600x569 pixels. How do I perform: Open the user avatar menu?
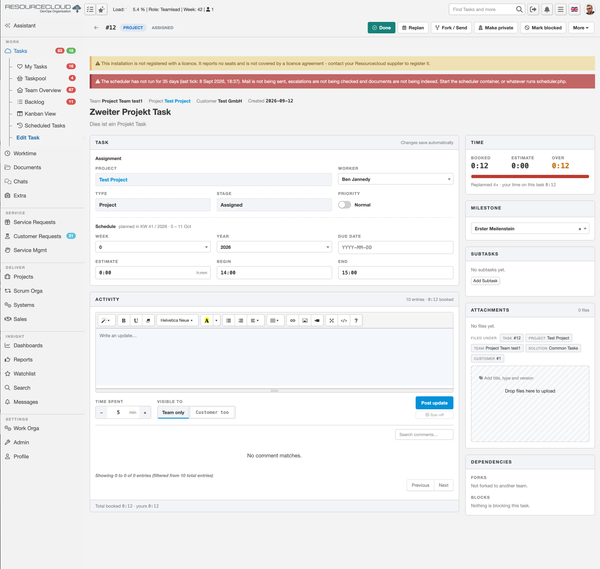[590, 9]
